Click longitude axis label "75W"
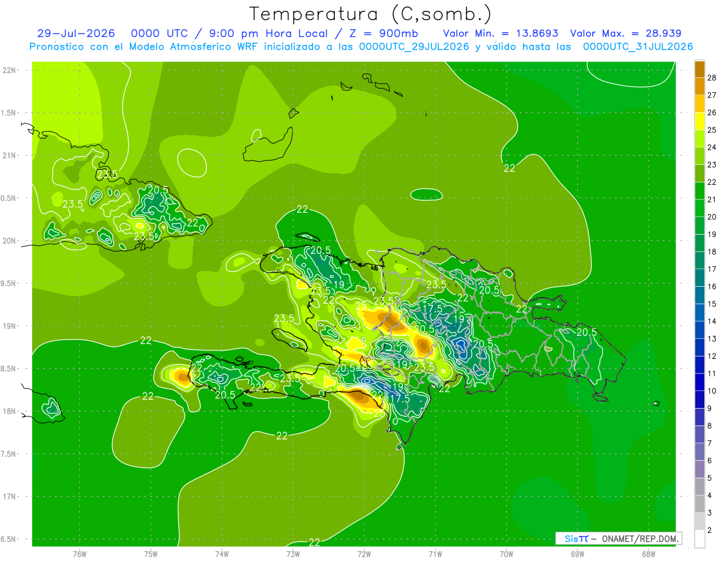Viewport: 728px width, 562px height. (x=151, y=554)
